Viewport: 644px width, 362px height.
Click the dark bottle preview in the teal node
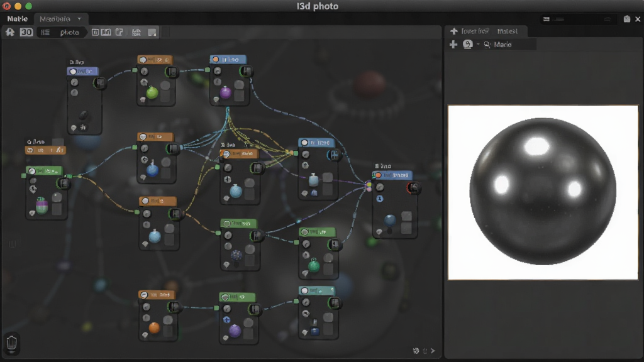pos(314,329)
